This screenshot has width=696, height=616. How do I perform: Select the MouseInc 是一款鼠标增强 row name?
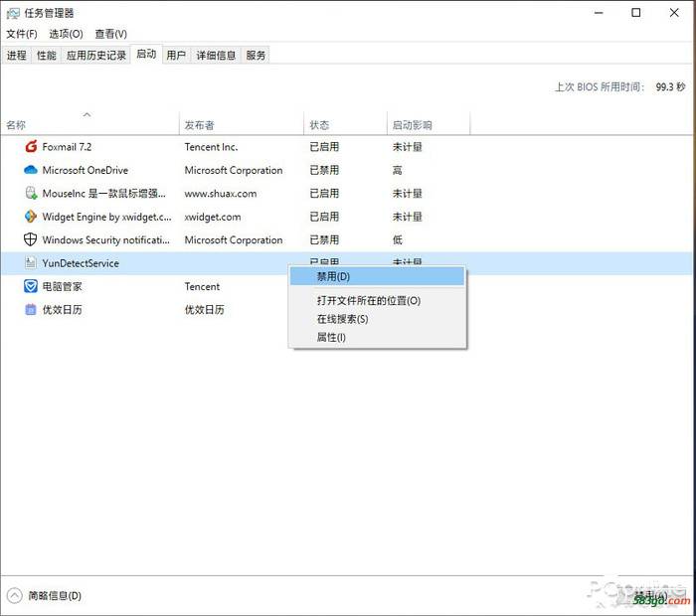click(104, 194)
